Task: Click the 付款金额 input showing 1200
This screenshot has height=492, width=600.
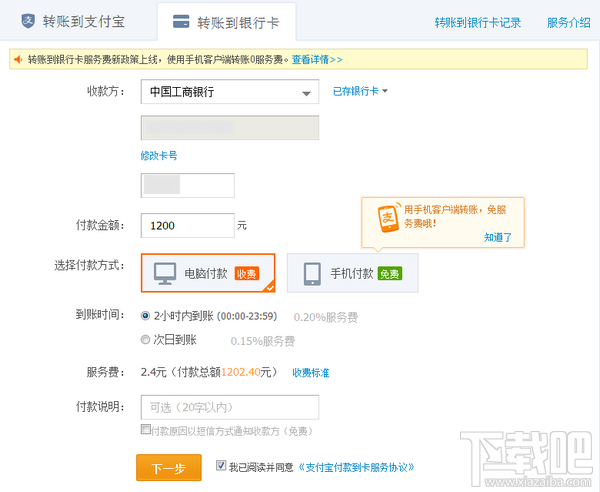Action: coord(188,225)
